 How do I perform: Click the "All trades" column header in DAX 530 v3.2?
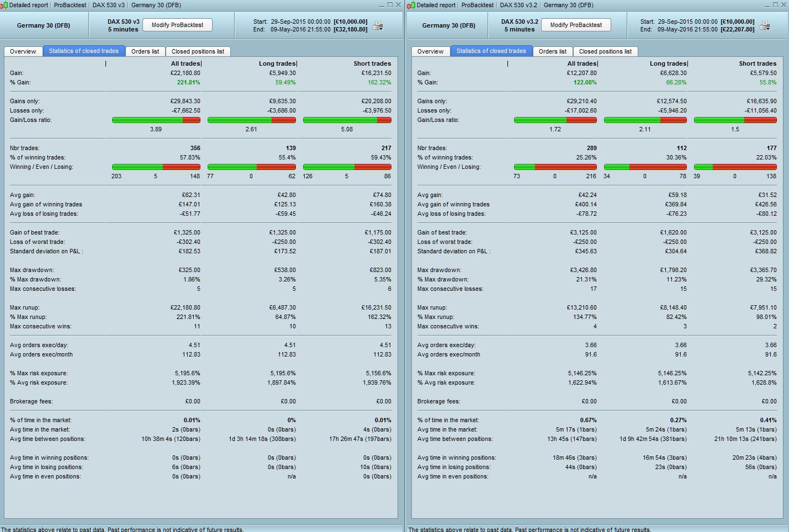[x=582, y=63]
